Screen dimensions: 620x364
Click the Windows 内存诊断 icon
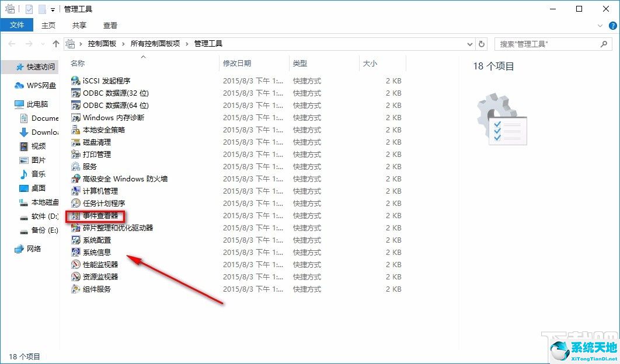[75, 117]
